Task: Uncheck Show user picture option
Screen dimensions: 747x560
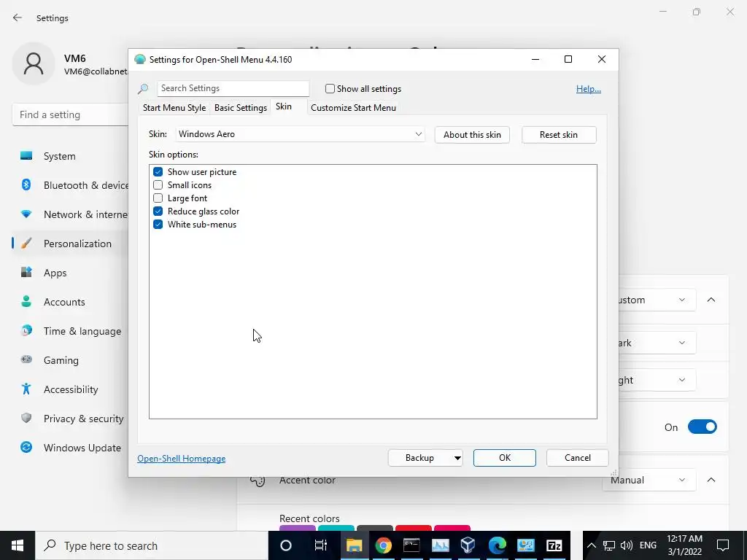Action: pos(158,172)
